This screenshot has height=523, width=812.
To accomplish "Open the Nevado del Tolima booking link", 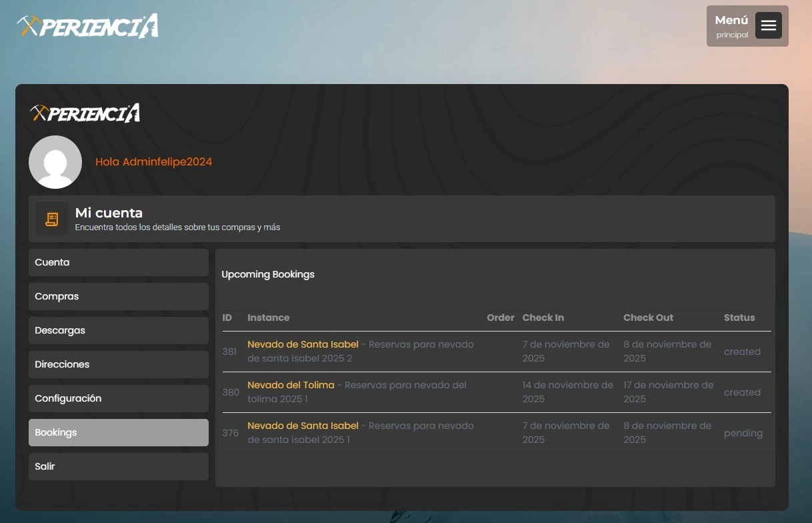I will point(291,385).
